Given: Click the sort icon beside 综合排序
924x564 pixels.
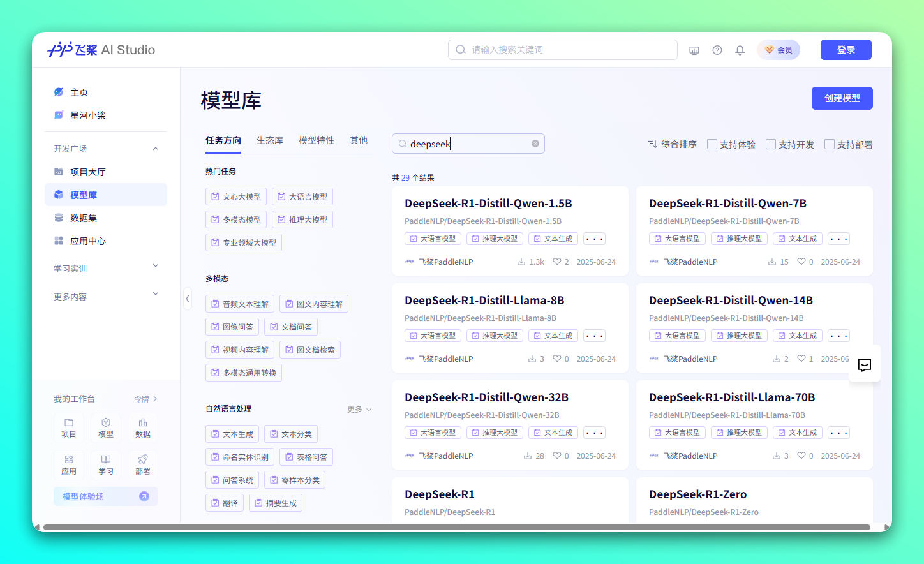Looking at the screenshot, I should (653, 144).
